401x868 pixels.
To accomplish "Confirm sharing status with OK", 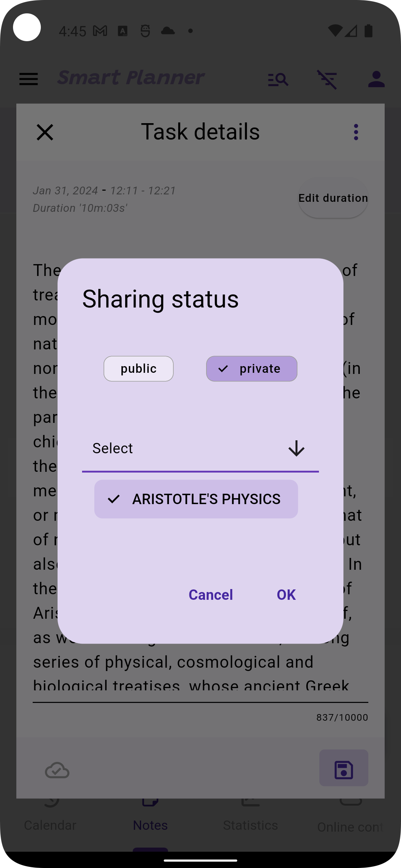I will [286, 595].
